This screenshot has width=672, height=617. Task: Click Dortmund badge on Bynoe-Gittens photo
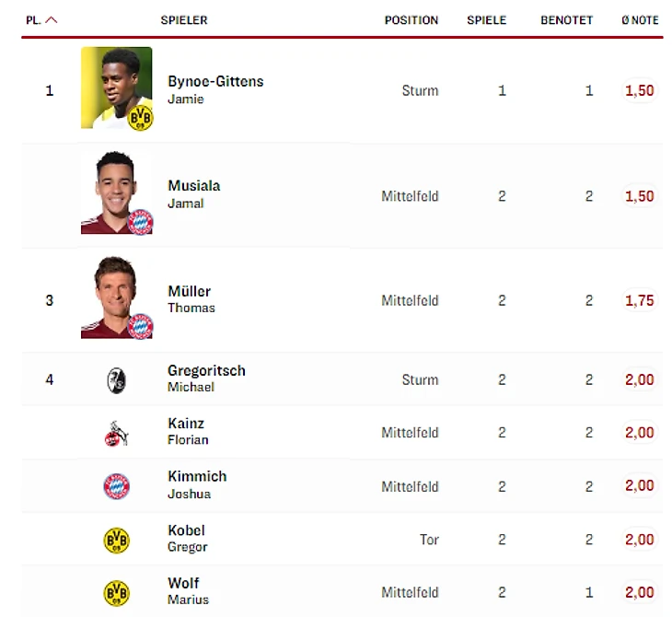pyautogui.click(x=140, y=117)
